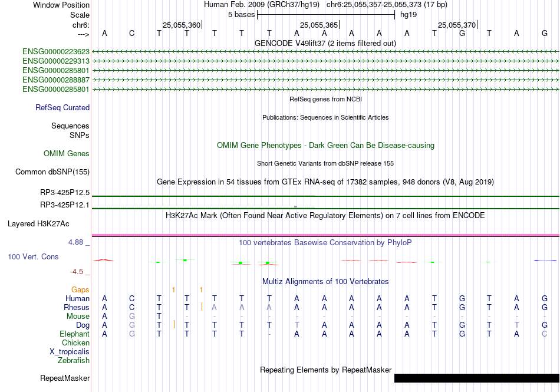Open the Common dbSNP(155) track label
This screenshot has width=560, height=392.
[x=52, y=172]
